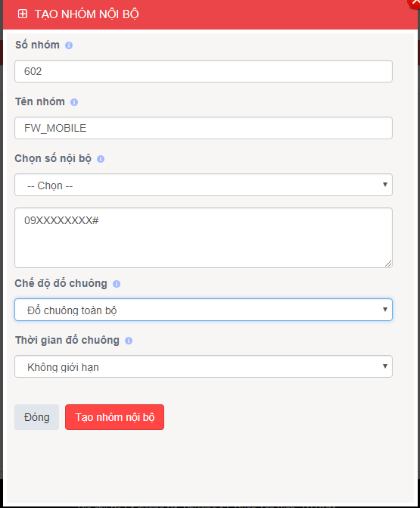Close the dialog with the red X icon
420x508 pixels.
tap(415, 2)
